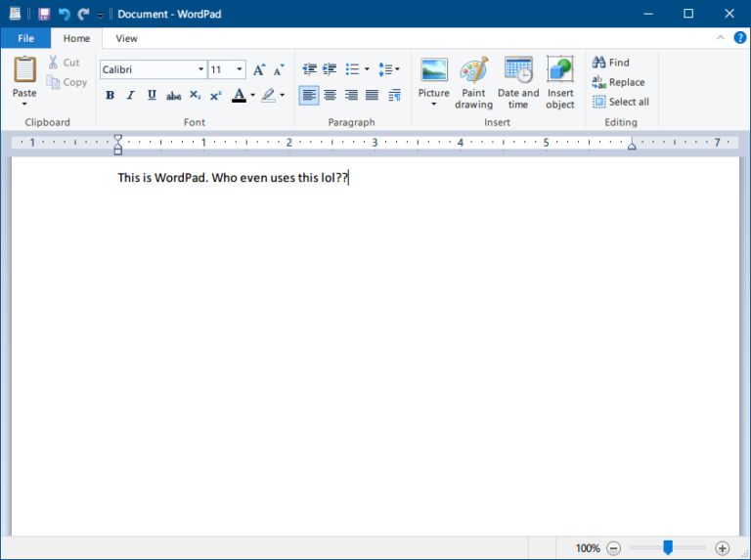The image size is (751, 560).
Task: Enable center text alignment
Action: 330,96
